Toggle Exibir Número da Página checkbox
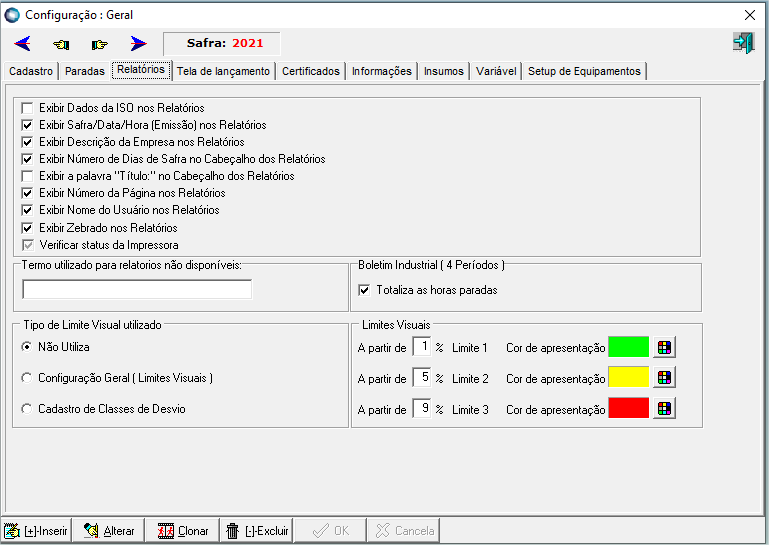The width and height of the screenshot is (769, 545). click(27, 193)
